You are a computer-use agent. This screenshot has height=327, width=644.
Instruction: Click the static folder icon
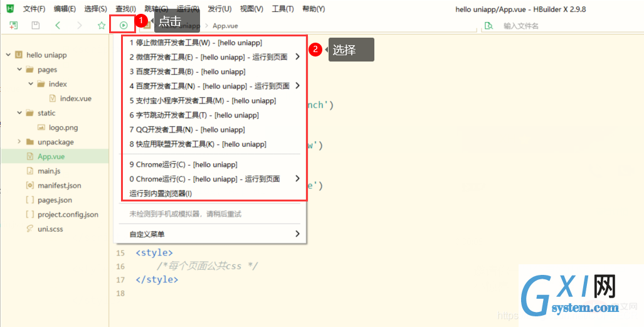pyautogui.click(x=29, y=113)
